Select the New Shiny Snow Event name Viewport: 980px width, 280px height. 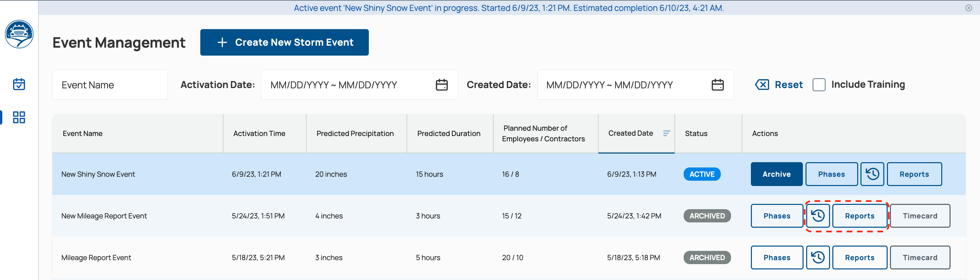click(x=98, y=174)
